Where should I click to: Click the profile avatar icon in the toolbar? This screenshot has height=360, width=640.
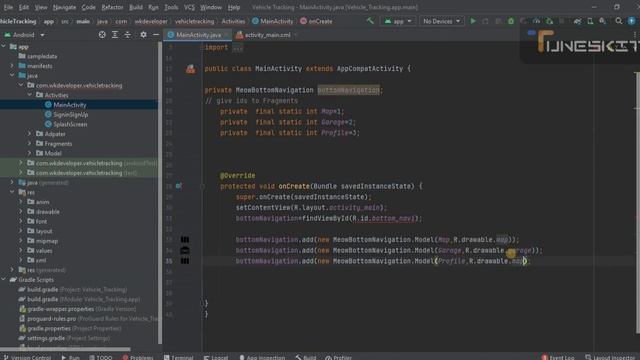tap(632, 21)
